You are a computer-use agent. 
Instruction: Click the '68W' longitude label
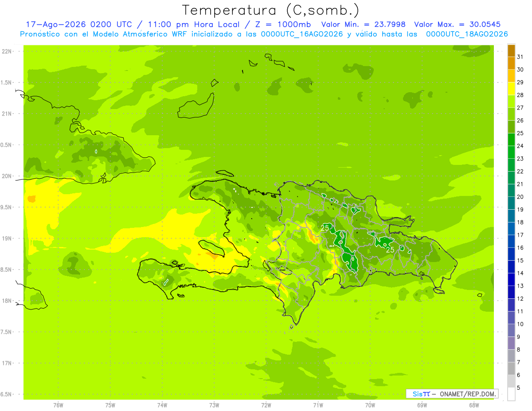(474, 405)
